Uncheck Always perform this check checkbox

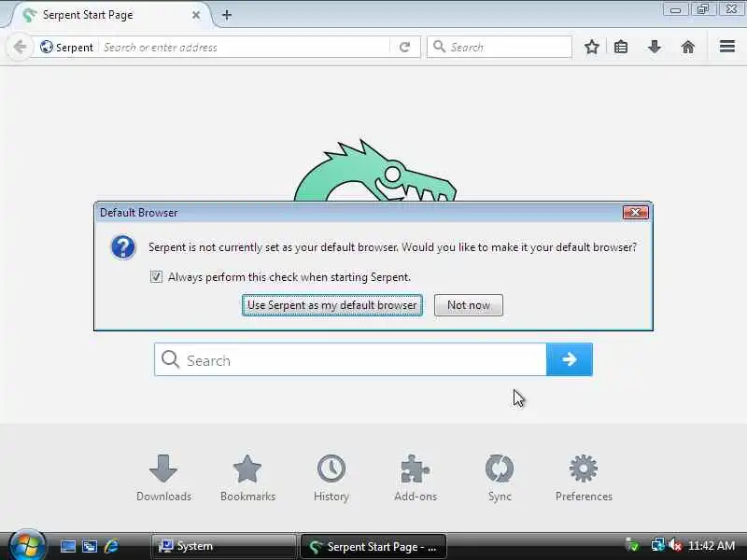tap(156, 276)
